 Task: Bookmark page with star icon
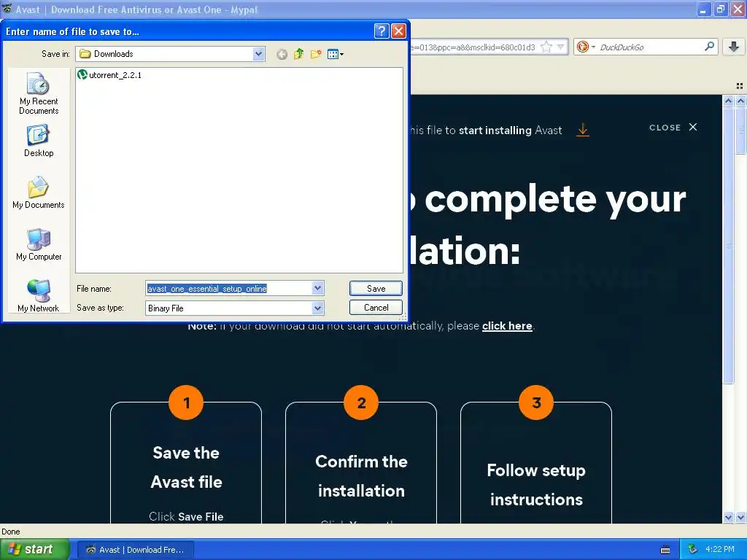(x=547, y=47)
